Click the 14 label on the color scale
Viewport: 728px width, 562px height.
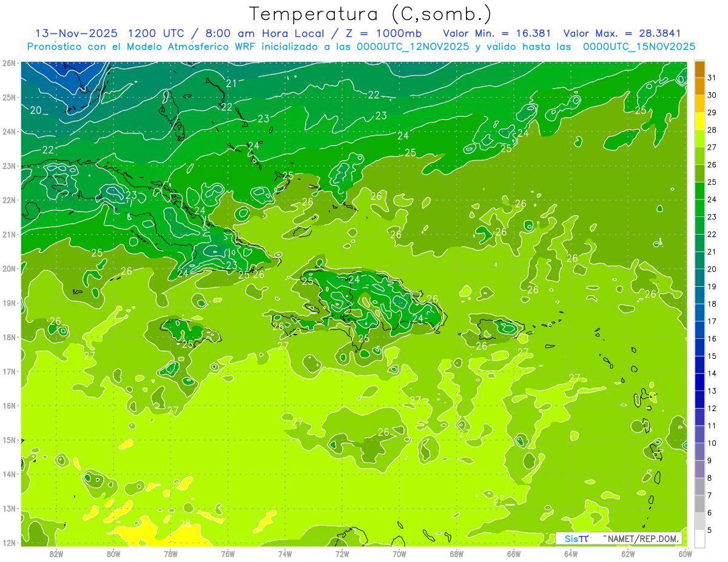coord(712,373)
